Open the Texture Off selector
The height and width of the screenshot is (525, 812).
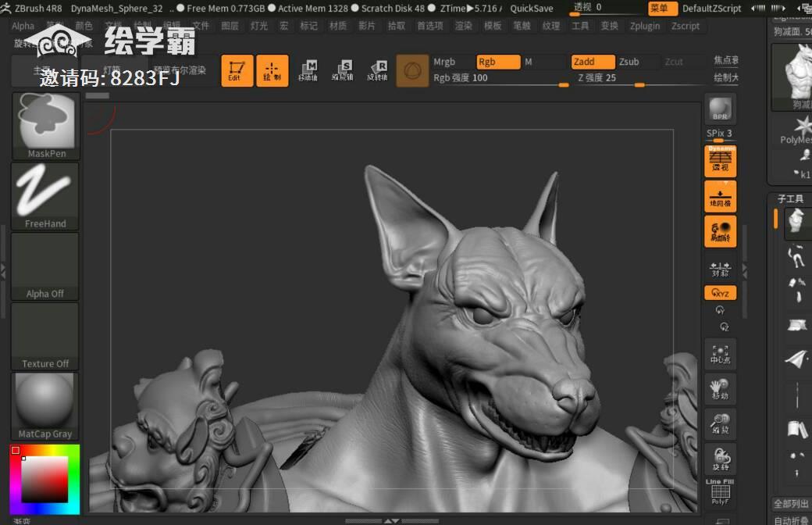[45, 337]
